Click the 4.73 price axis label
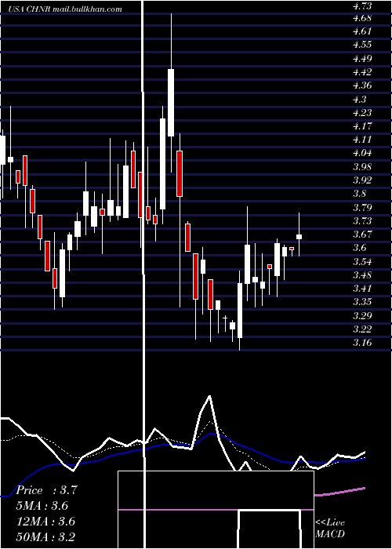Viewport: 392px width, 549px height. coord(361,5)
